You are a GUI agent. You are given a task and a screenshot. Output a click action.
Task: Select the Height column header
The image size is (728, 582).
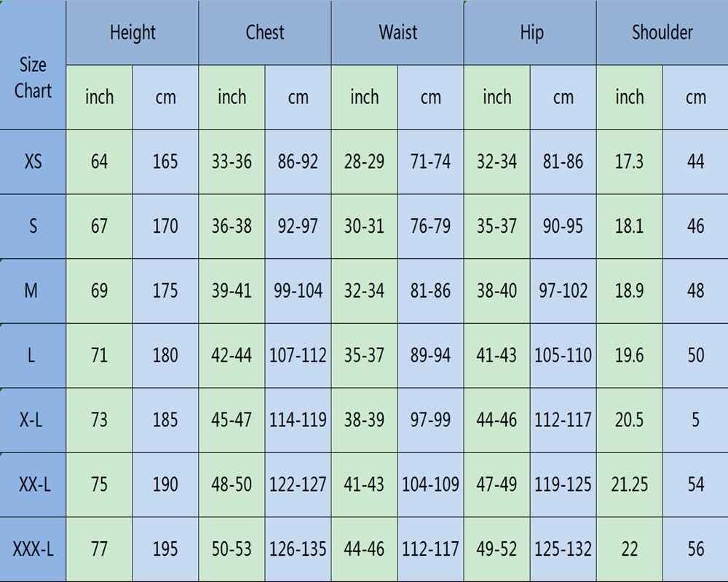pyautogui.click(x=132, y=33)
